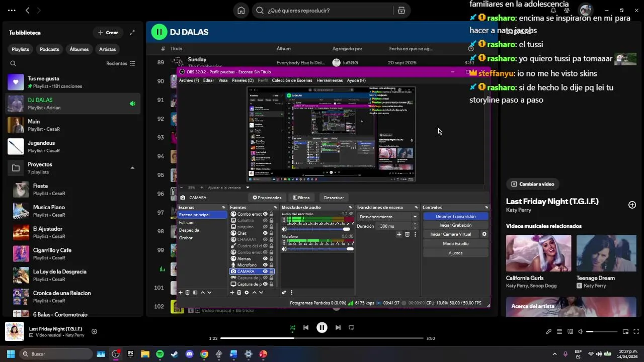The image size is (644, 362).
Task: Skip to previous track
Action: (x=306, y=327)
